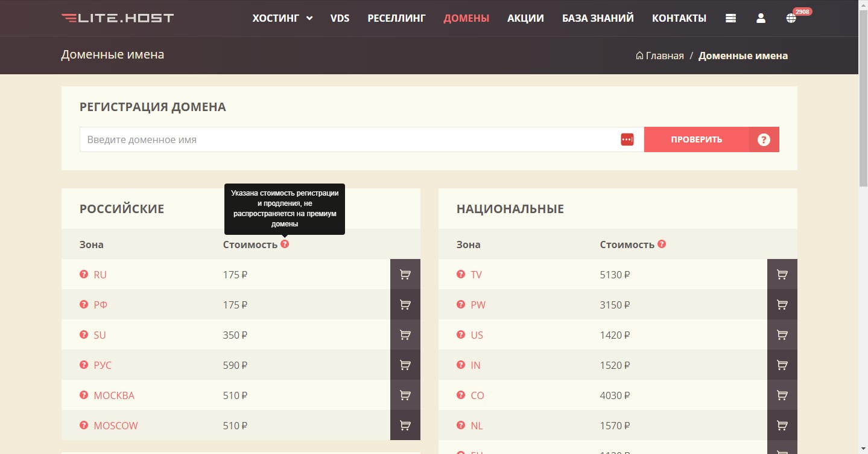Open the user account icon

[x=761, y=18]
